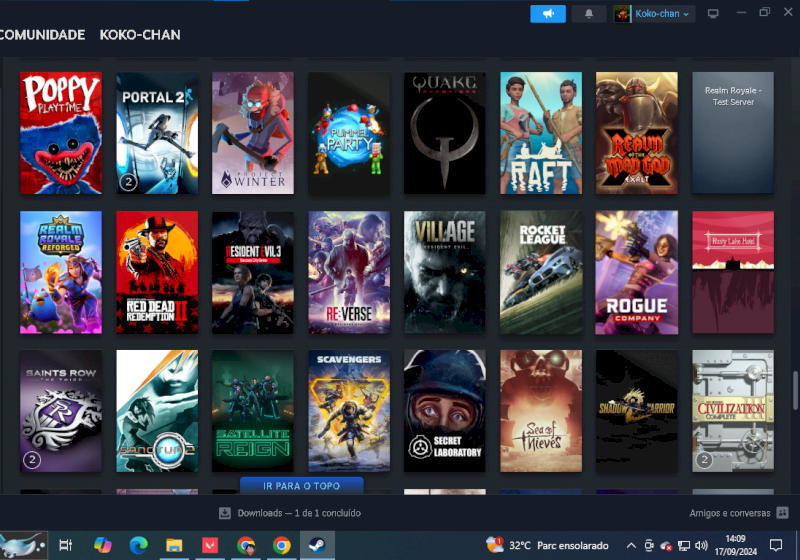Open Windows notification center icon

tap(776, 545)
